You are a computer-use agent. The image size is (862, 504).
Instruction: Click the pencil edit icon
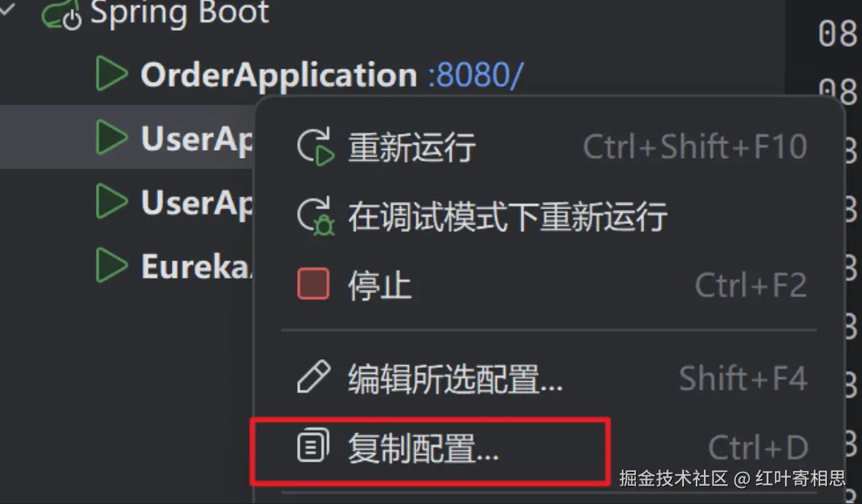(x=313, y=377)
